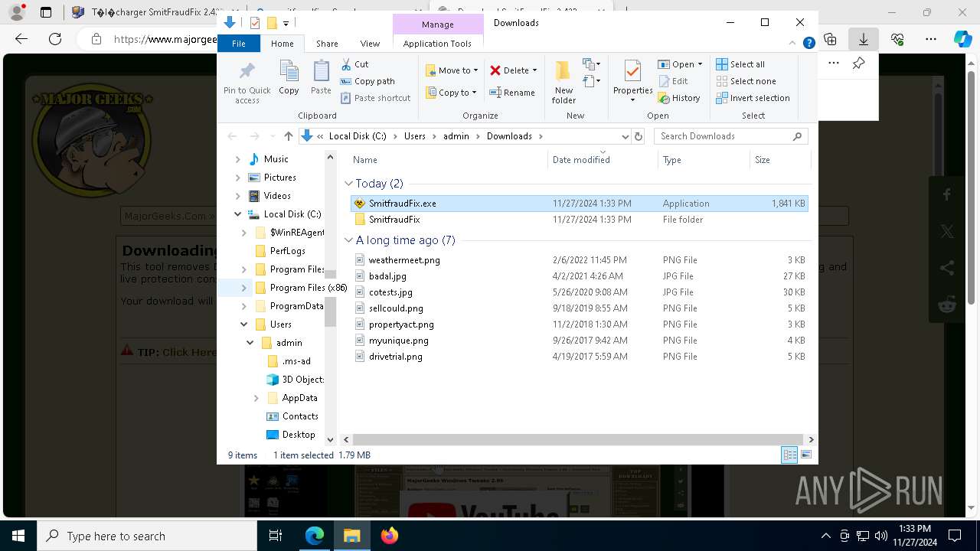Expand the AppData tree node
The image size is (980, 551).
[256, 398]
